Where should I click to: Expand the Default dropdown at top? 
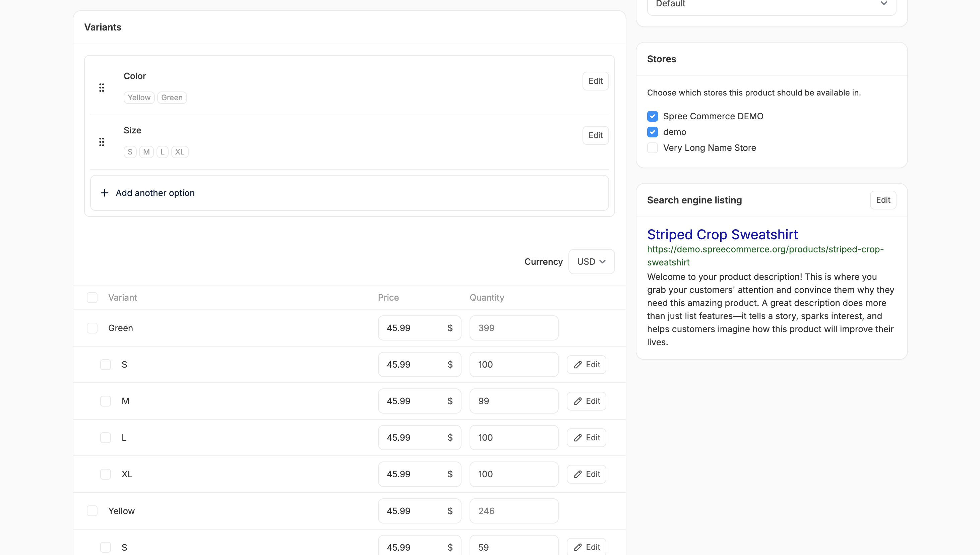(772, 5)
